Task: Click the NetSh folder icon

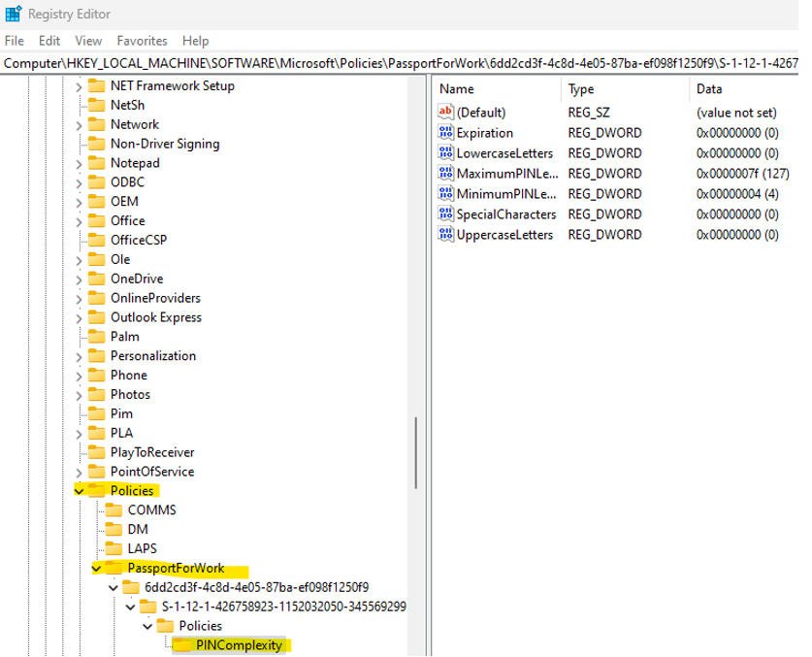Action: tap(96, 105)
